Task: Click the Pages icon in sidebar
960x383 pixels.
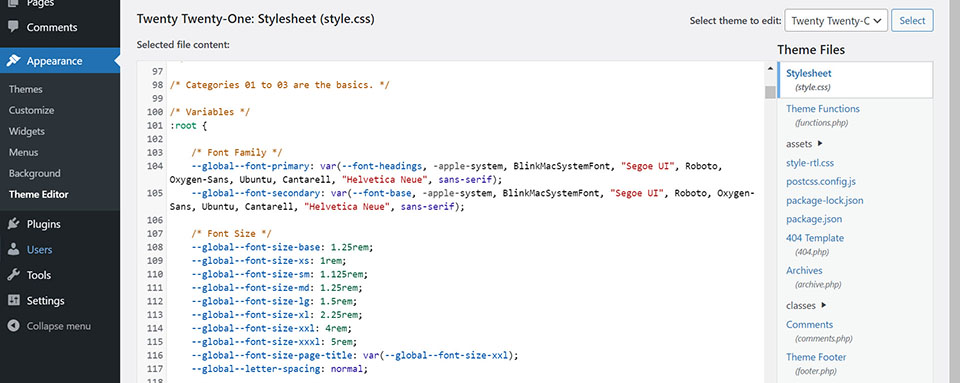Action: pyautogui.click(x=13, y=4)
